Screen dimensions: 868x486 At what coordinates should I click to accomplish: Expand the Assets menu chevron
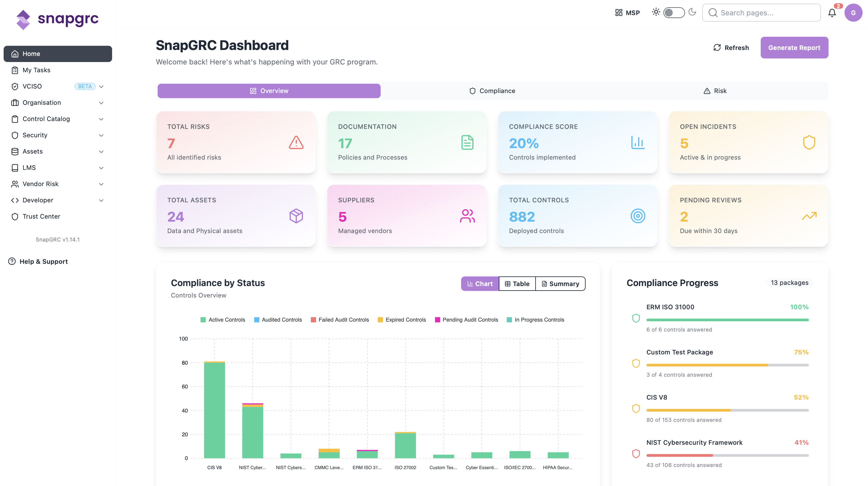(x=101, y=151)
